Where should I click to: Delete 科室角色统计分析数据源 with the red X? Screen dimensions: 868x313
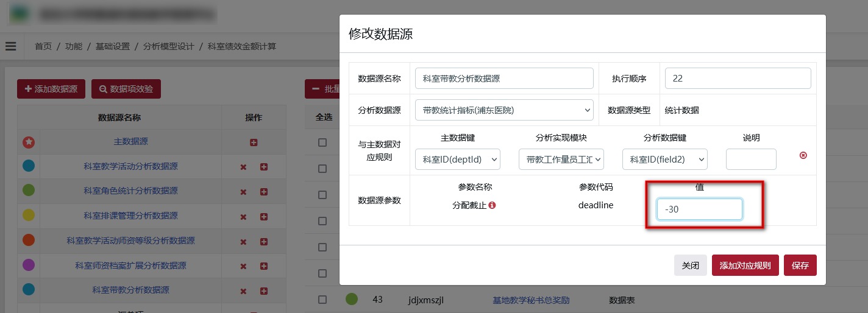[243, 192]
